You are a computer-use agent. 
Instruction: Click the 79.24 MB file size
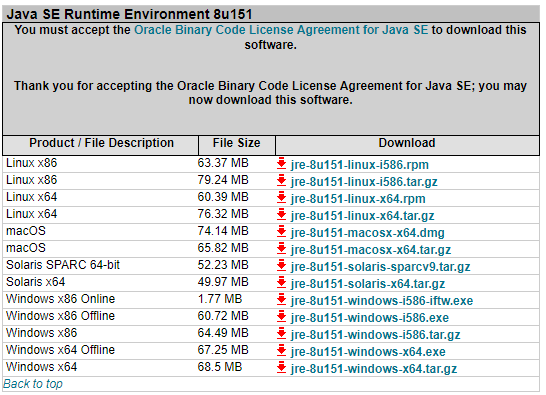click(x=223, y=180)
